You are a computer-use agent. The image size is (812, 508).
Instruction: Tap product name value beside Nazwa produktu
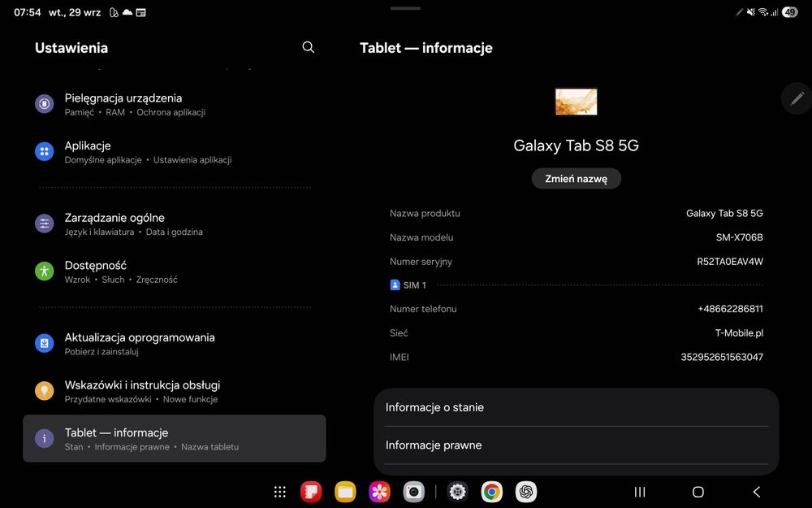coord(724,214)
